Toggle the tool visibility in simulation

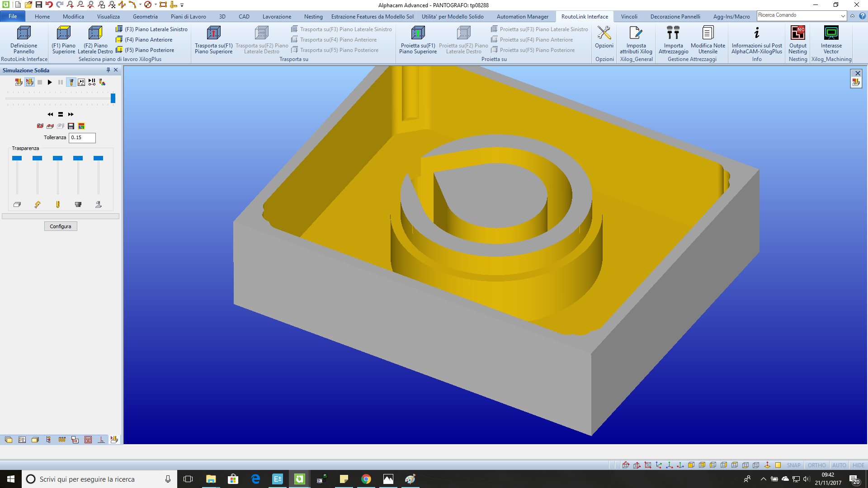pyautogui.click(x=71, y=82)
